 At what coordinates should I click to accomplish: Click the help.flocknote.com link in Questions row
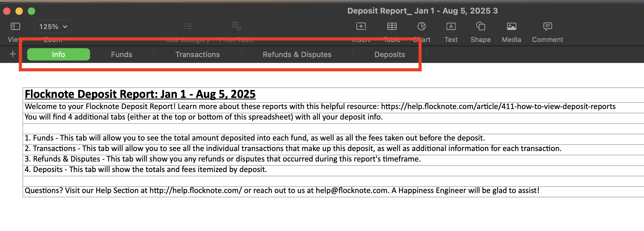coord(196,191)
